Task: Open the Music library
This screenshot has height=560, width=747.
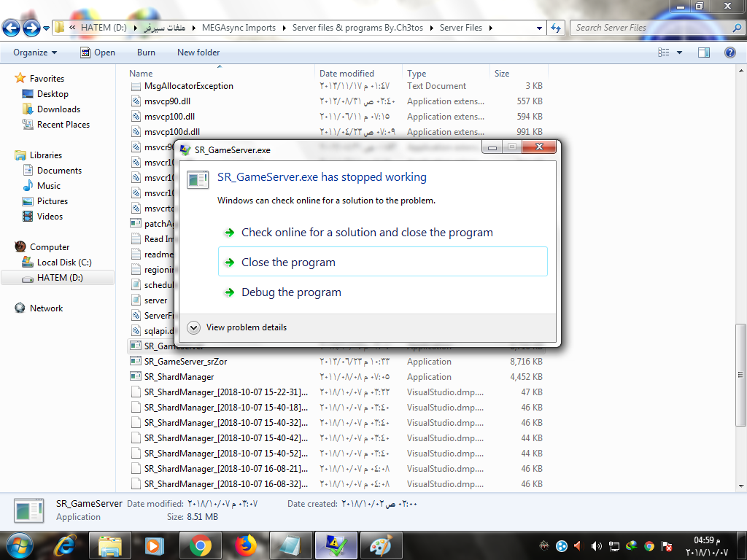Action: (49, 186)
